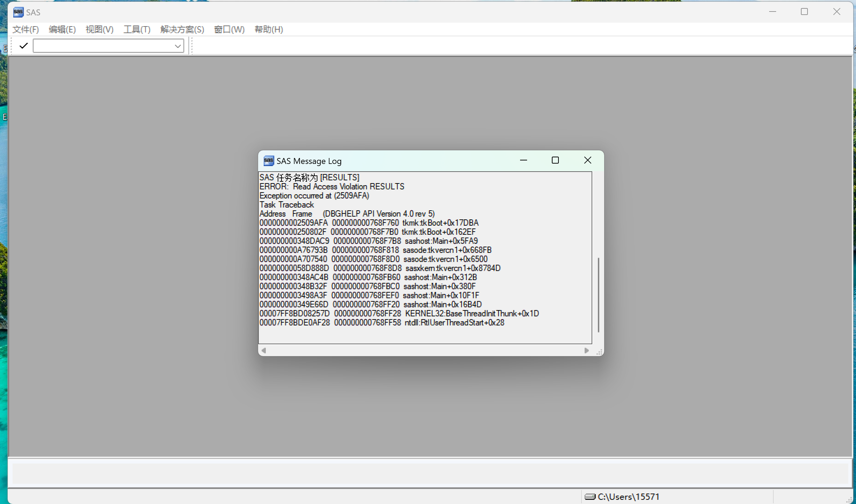Click the SAS Message Log window icon
The height and width of the screenshot is (504, 856).
click(x=268, y=161)
